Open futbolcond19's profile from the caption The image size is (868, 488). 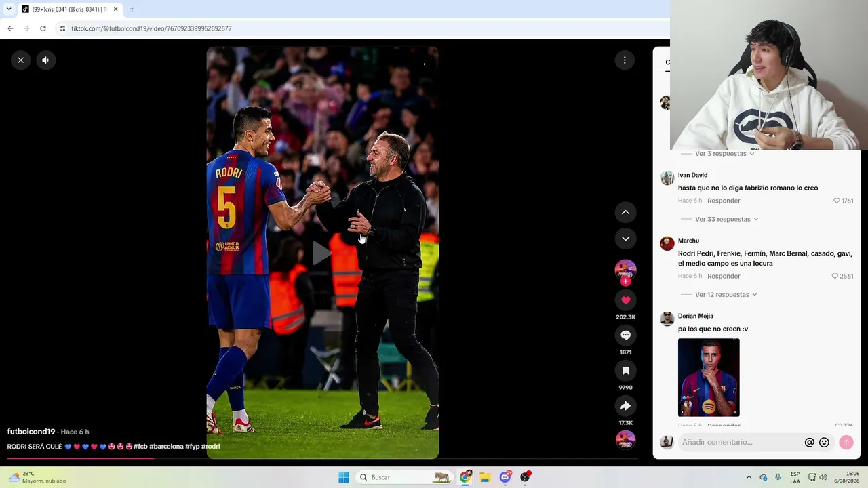[x=31, y=432]
